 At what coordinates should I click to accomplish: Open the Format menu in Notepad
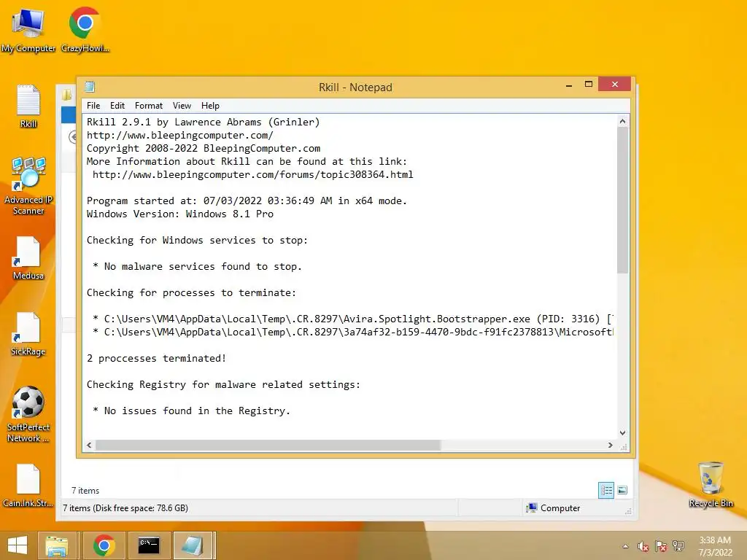(x=149, y=106)
